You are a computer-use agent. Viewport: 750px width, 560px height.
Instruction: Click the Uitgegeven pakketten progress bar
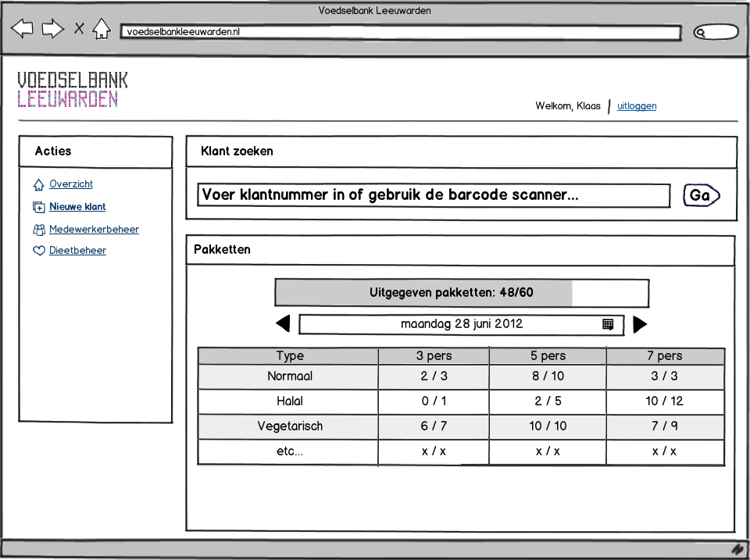coord(462,293)
